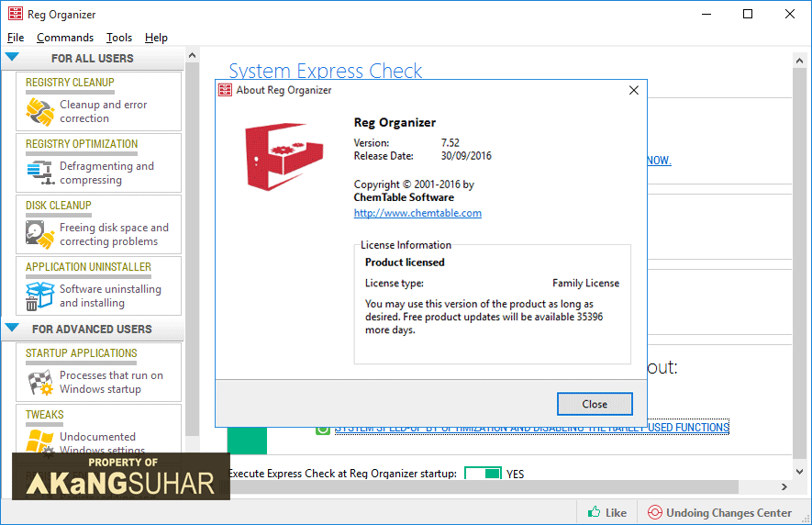
Task: Click the Startup Applications flag icon
Action: coord(39,383)
